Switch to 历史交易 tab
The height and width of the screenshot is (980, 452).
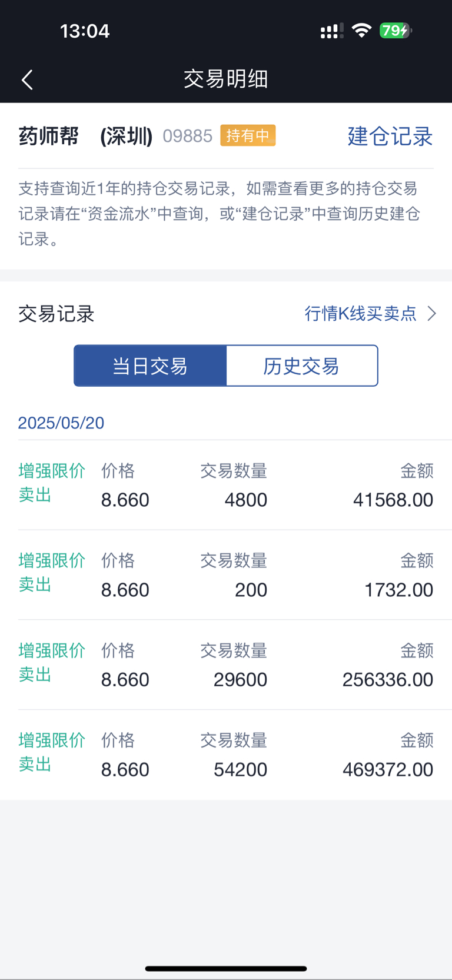(x=301, y=366)
